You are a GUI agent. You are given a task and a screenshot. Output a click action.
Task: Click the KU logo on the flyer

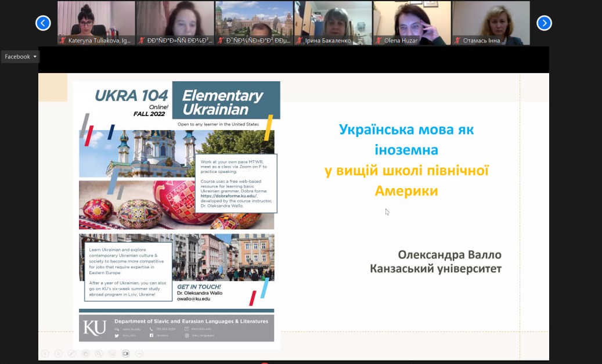95,327
